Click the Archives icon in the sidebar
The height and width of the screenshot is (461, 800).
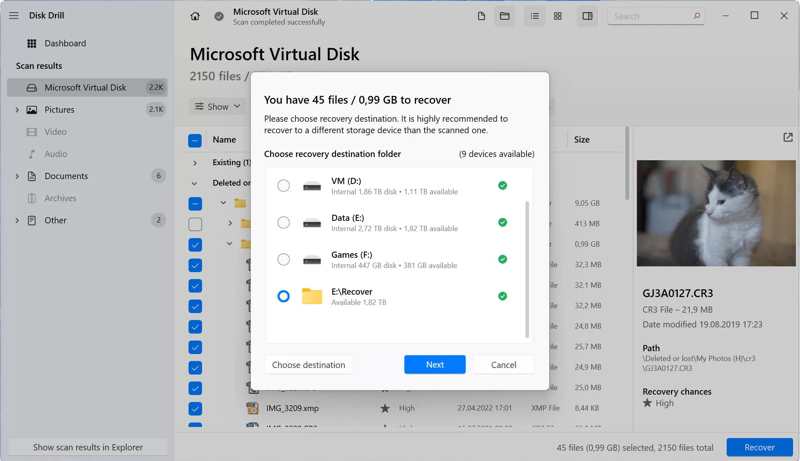[x=32, y=198]
